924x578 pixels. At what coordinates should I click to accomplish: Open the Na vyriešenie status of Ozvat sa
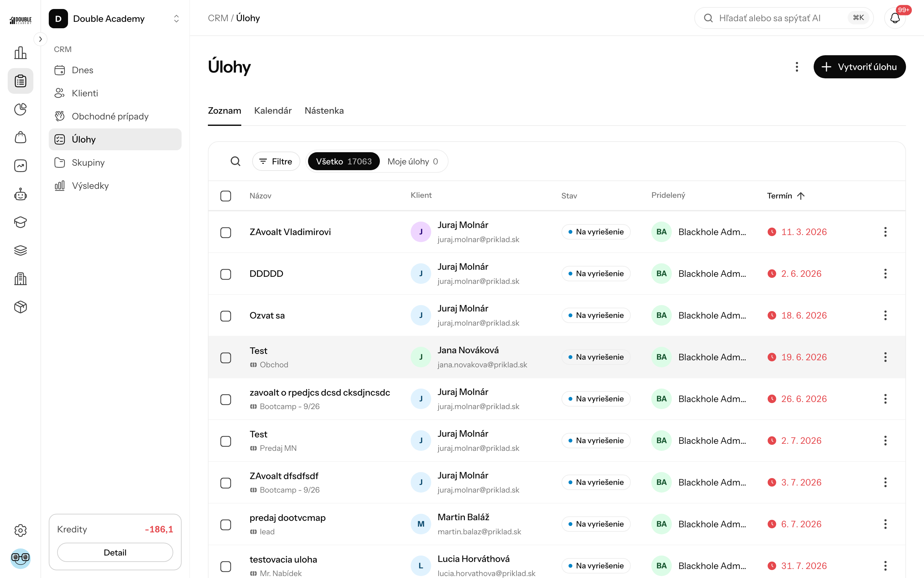(596, 315)
